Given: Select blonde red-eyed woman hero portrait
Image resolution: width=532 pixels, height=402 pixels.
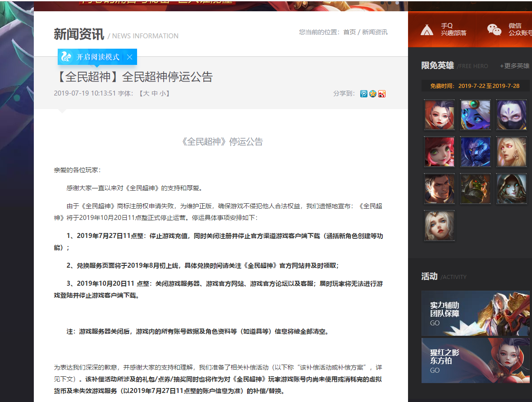Looking at the screenshot, I should pyautogui.click(x=511, y=151).
